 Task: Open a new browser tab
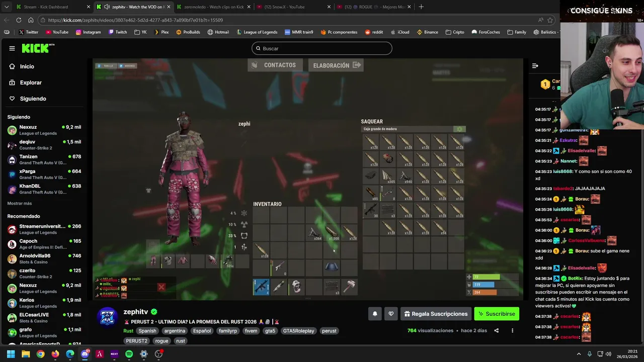click(421, 7)
